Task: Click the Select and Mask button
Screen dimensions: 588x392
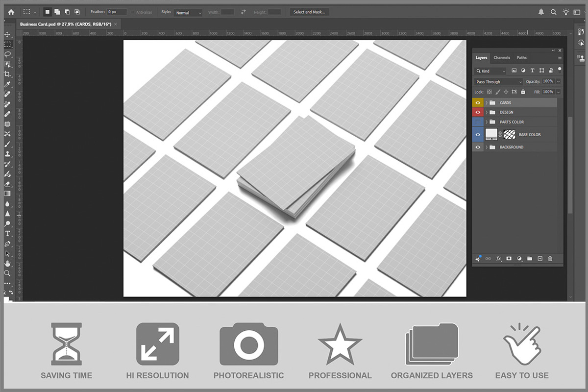Action: pyautogui.click(x=309, y=12)
